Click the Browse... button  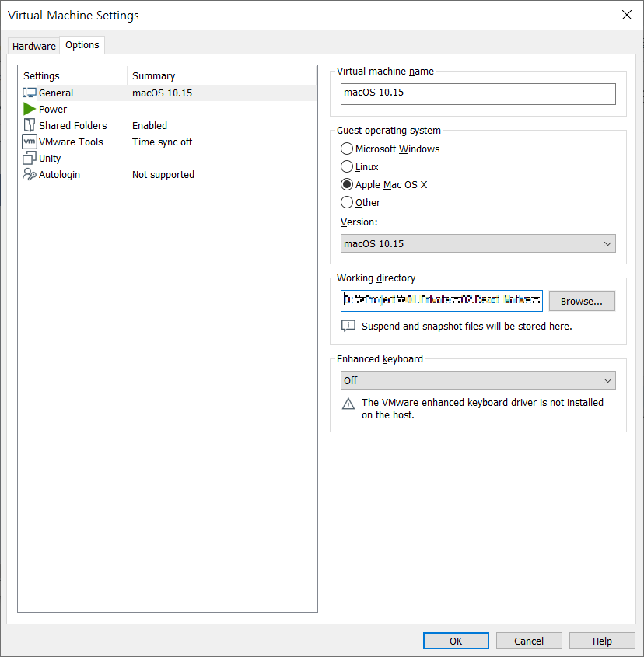582,301
